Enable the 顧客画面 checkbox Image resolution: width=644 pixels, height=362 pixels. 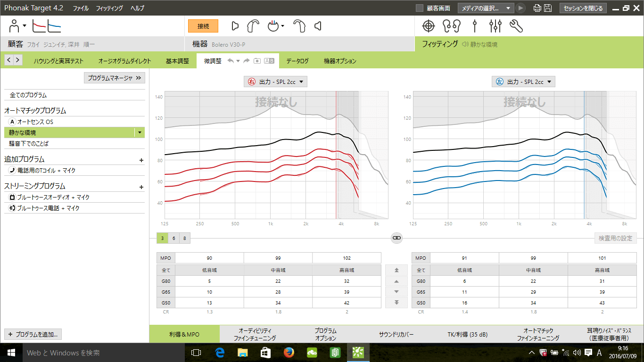pos(420,8)
